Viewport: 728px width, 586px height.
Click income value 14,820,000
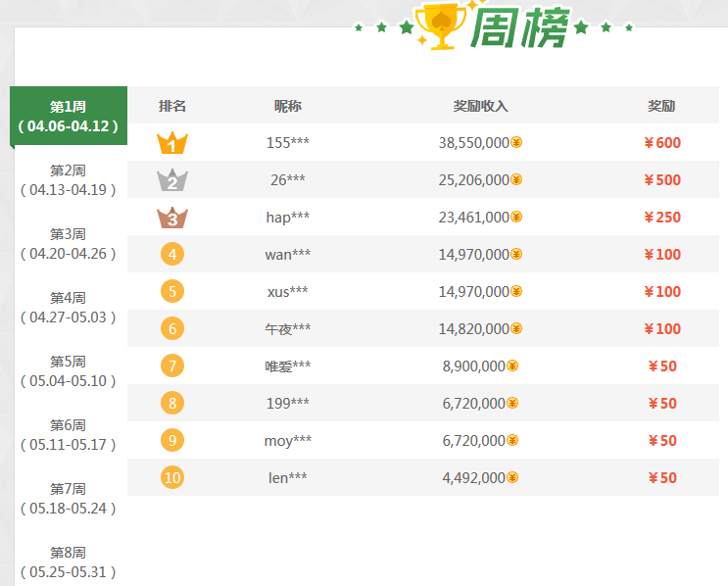(474, 328)
